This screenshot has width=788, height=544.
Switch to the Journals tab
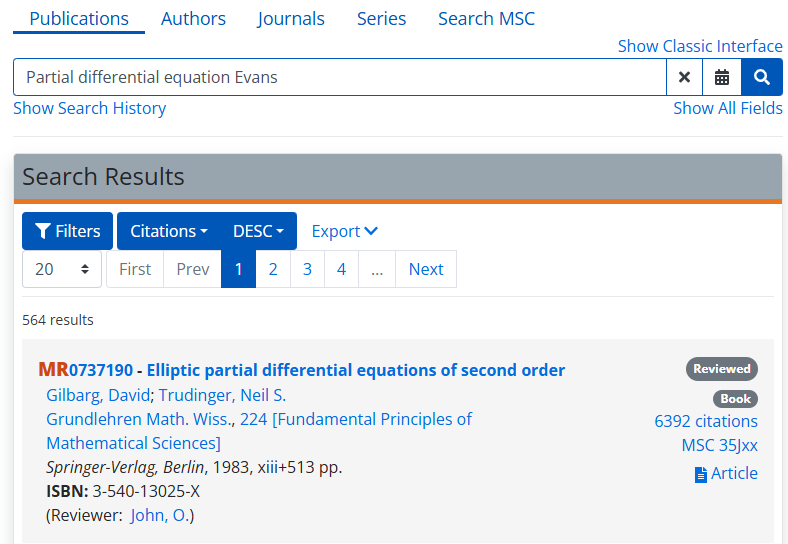(291, 19)
